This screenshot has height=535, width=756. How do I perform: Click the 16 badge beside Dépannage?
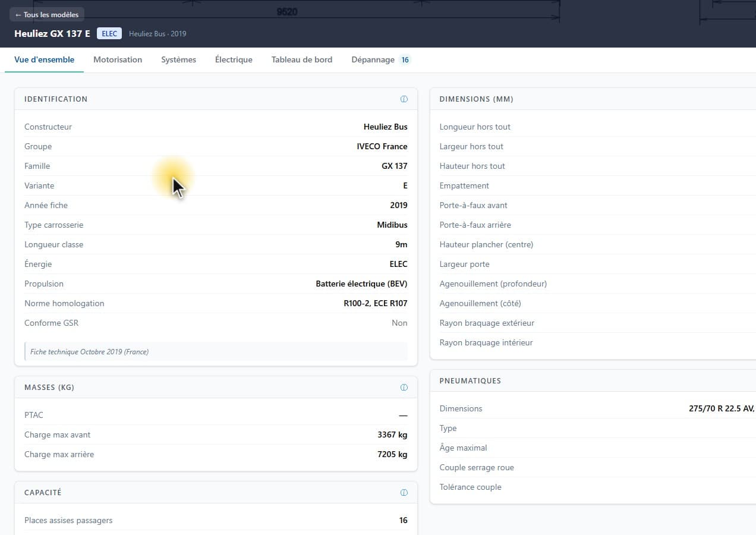[405, 60]
